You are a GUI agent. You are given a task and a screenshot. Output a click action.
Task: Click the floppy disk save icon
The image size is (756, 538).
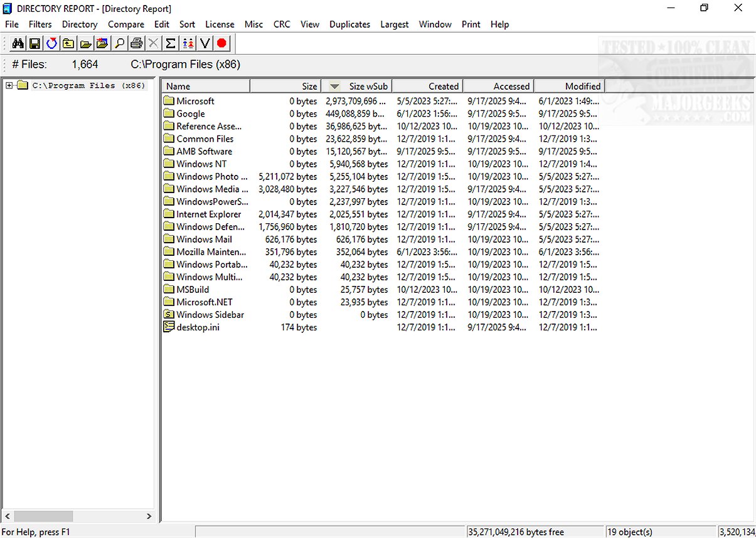pyautogui.click(x=35, y=44)
